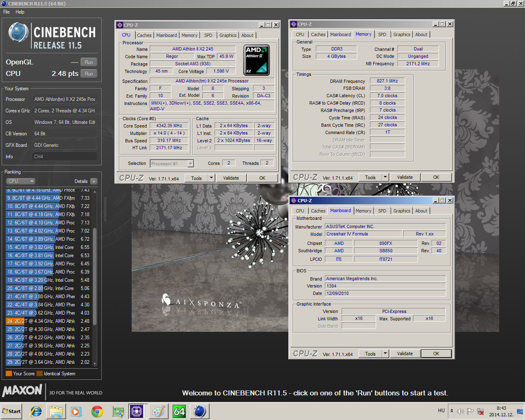Open Google Chrome from the taskbar

click(x=97, y=411)
